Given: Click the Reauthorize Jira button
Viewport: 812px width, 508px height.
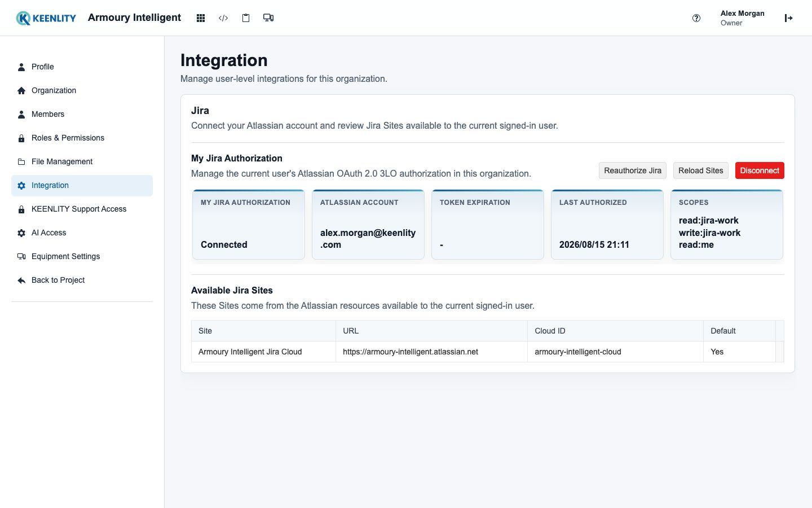Looking at the screenshot, I should pos(633,170).
